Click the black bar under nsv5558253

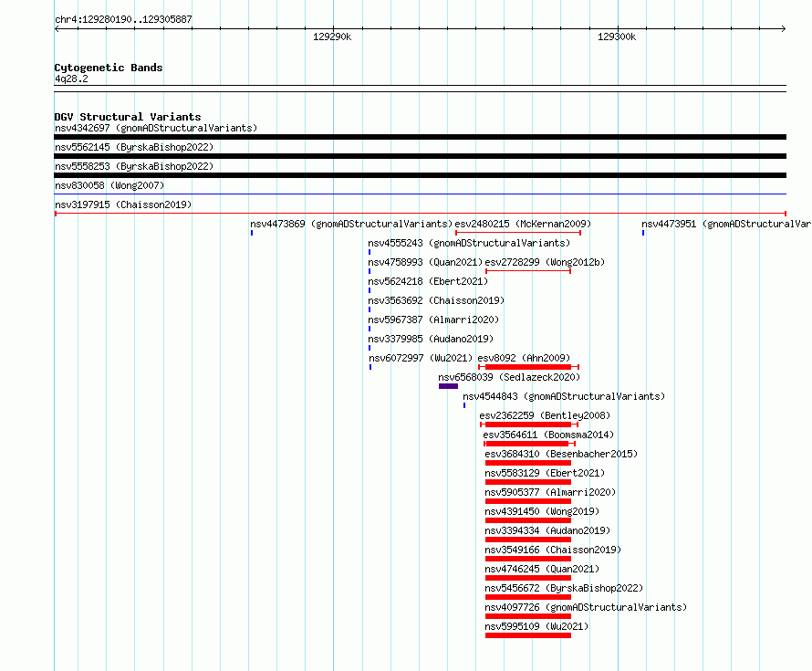click(x=420, y=175)
